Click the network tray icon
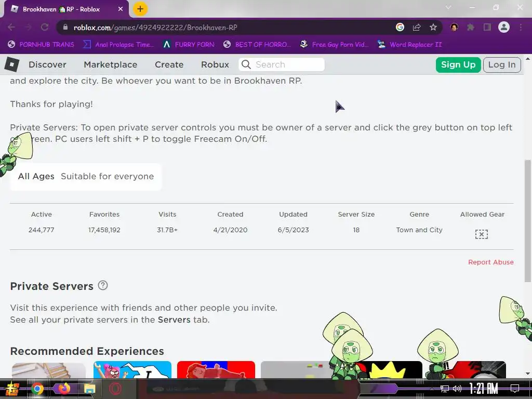The height and width of the screenshot is (399, 532). (445, 389)
